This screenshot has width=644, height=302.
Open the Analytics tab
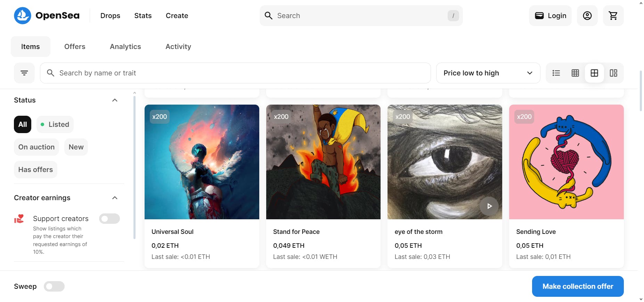[125, 47]
